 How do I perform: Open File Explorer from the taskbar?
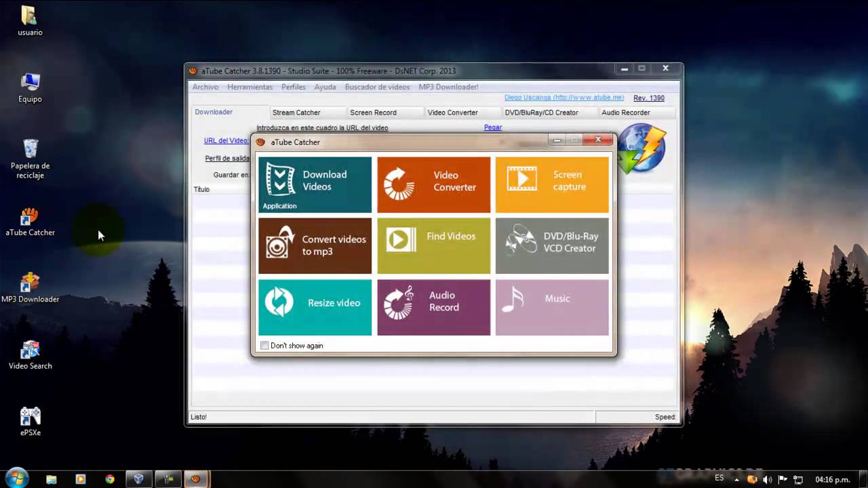coord(52,479)
